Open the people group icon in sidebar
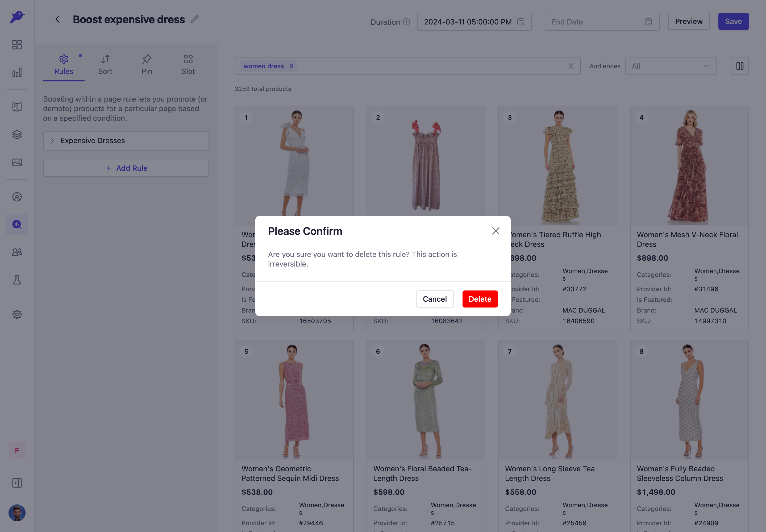 click(17, 252)
